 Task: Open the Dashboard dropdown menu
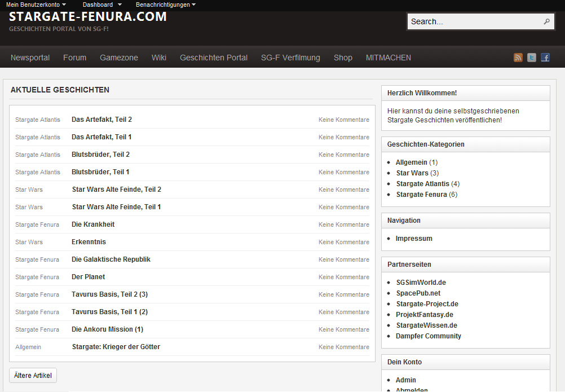[x=101, y=5]
